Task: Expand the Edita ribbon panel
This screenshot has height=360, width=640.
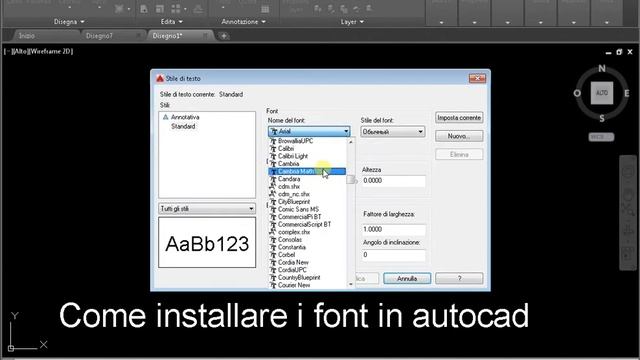Action: [171, 22]
